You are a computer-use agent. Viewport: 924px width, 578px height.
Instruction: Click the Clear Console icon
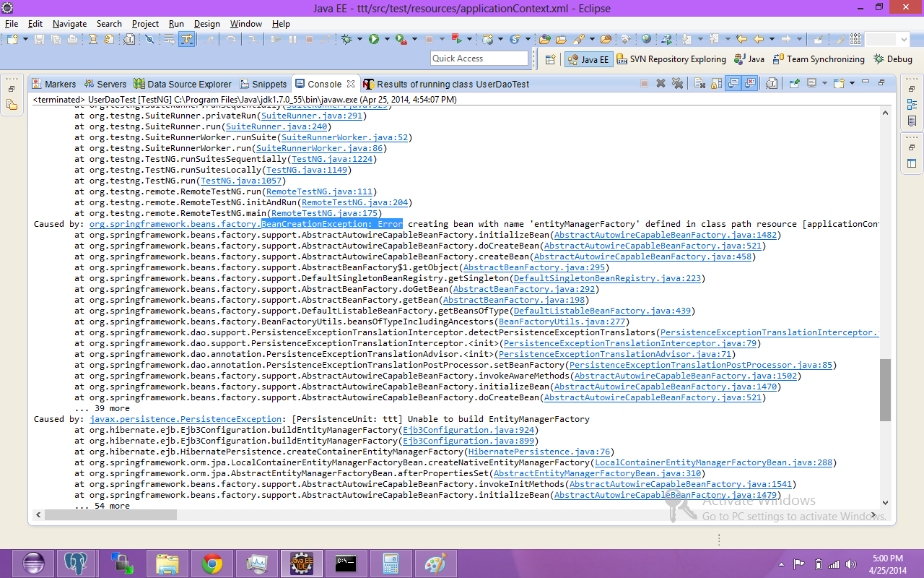tap(698, 84)
